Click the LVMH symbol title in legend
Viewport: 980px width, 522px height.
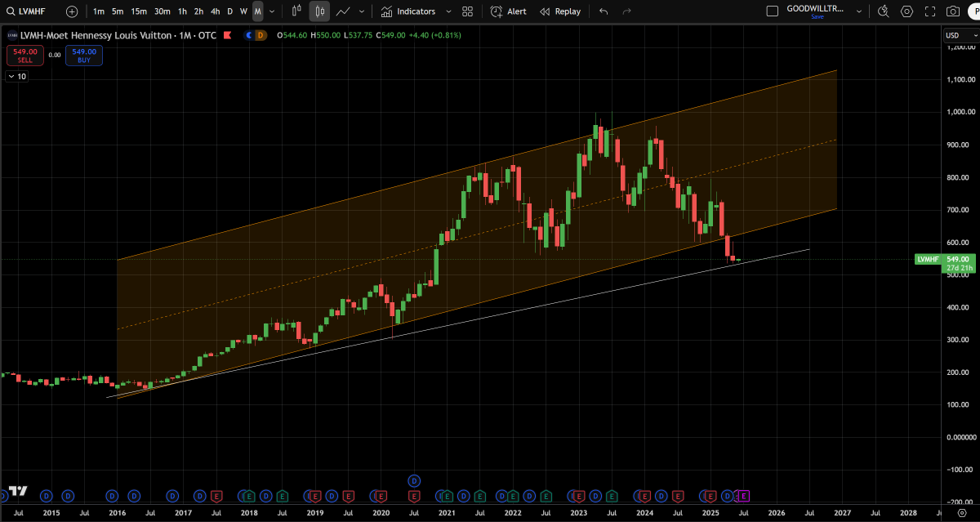tap(117, 35)
